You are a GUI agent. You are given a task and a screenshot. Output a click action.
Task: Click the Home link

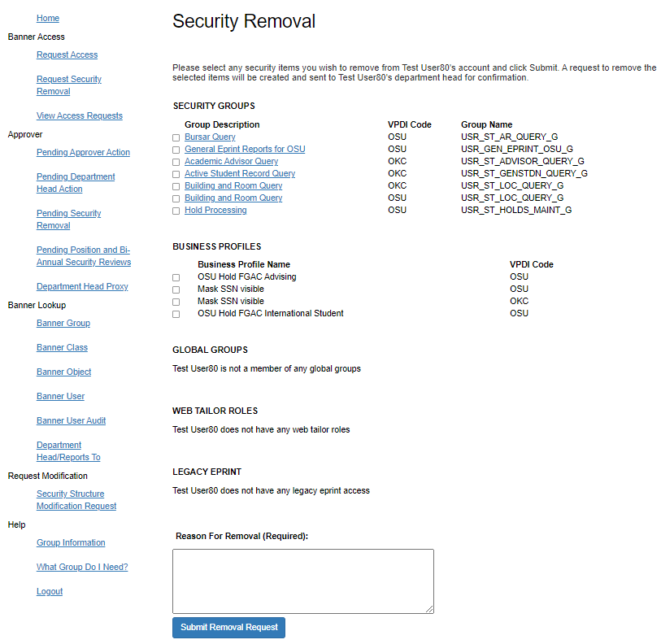[x=48, y=18]
